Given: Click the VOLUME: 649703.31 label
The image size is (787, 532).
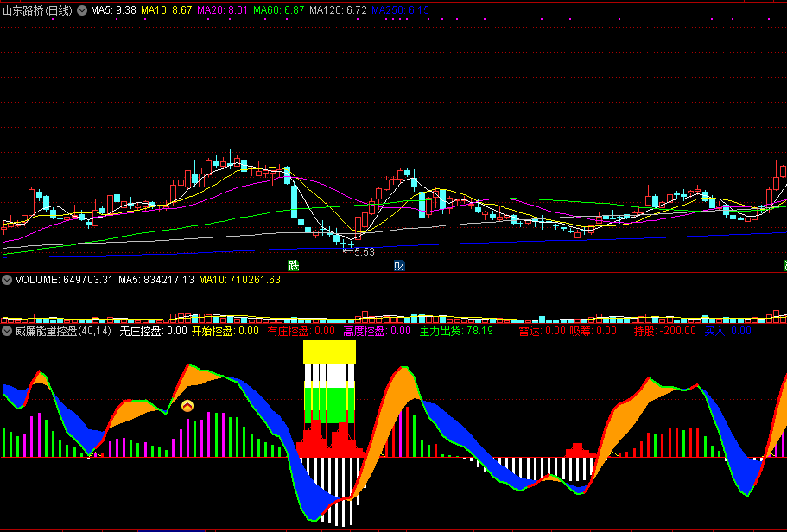Looking at the screenshot, I should point(65,280).
